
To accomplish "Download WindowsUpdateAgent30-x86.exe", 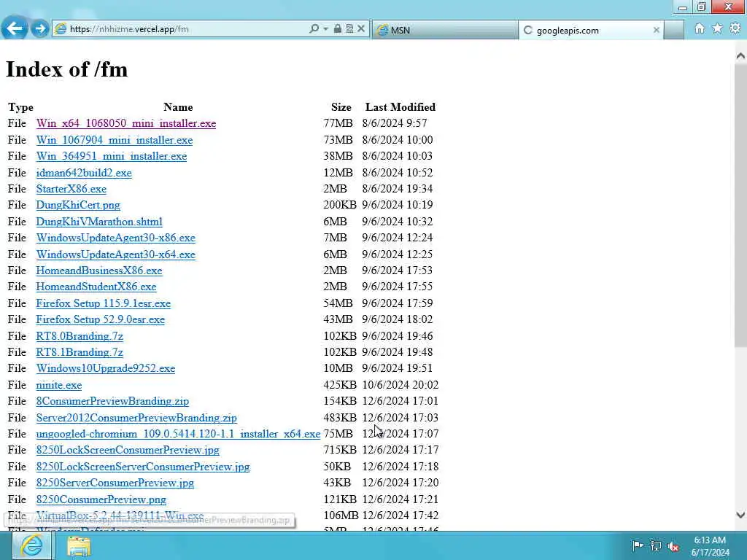I will pyautogui.click(x=116, y=238).
